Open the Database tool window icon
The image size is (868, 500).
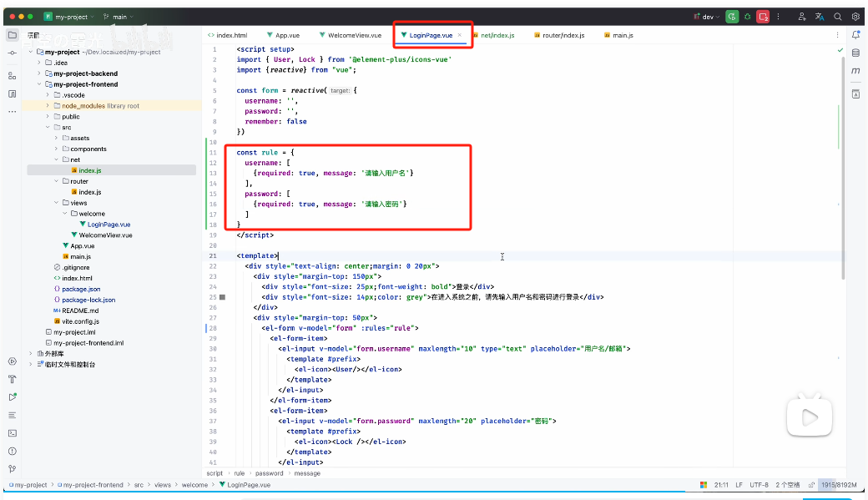click(x=855, y=53)
